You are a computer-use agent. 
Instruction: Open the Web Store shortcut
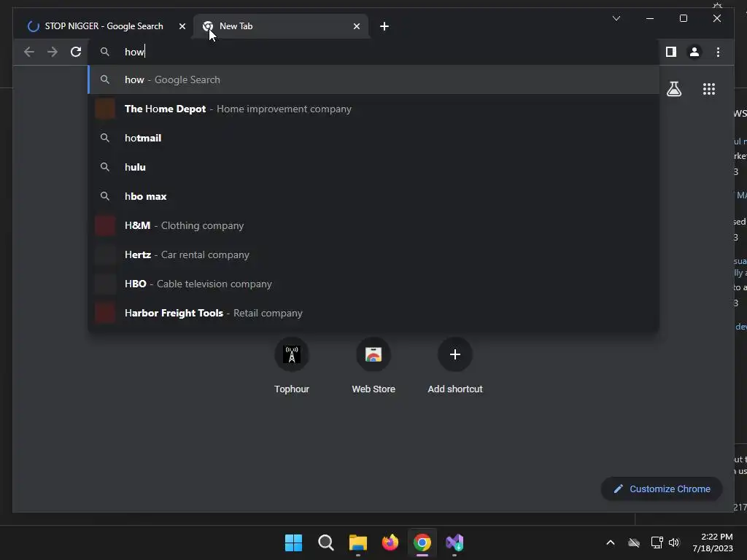tap(373, 366)
